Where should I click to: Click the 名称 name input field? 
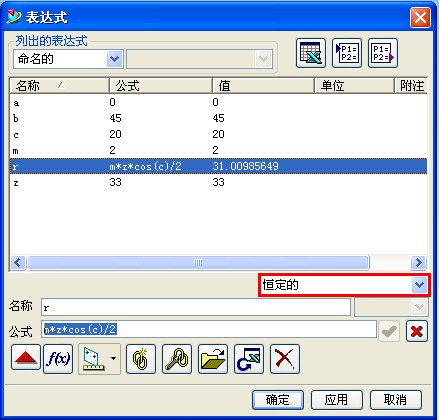[196, 307]
